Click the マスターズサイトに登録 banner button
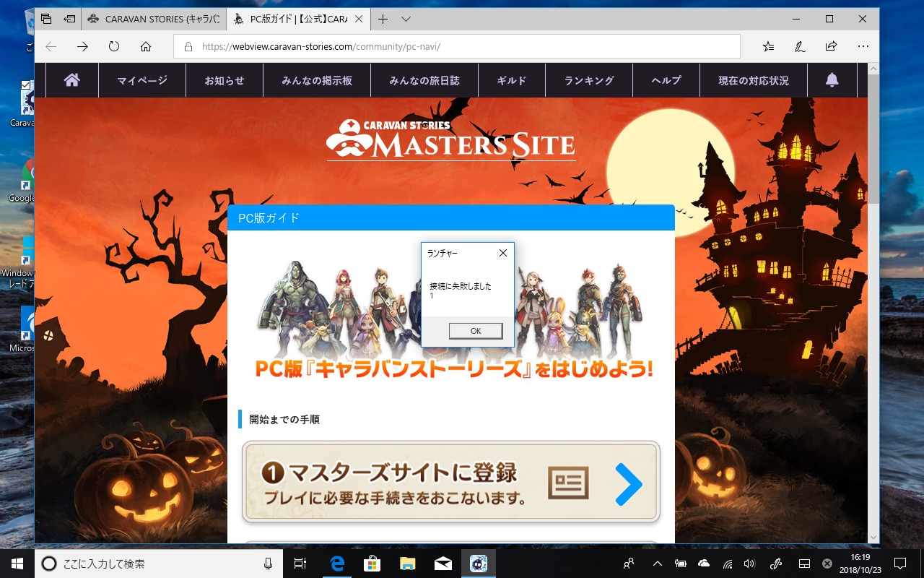The height and width of the screenshot is (578, 924). 451,482
